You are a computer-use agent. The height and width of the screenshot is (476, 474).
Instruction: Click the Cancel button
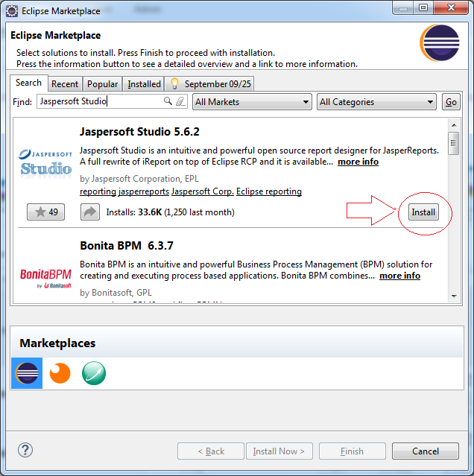pos(426,451)
